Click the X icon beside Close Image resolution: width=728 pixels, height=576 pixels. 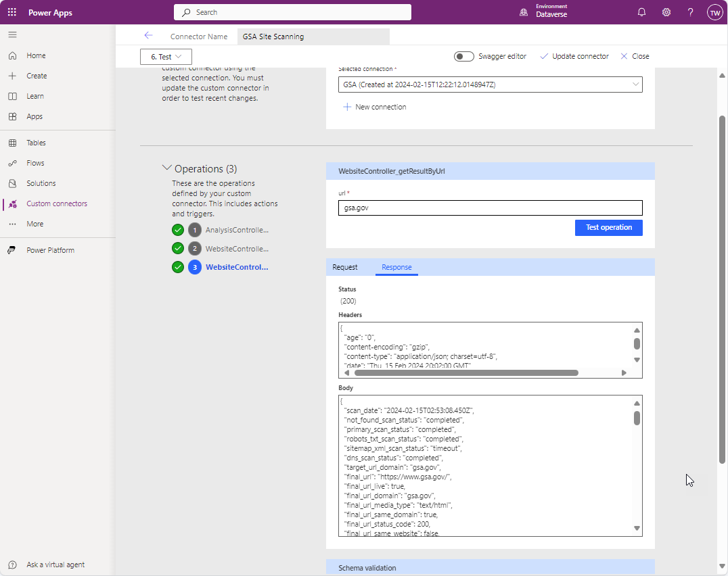pyautogui.click(x=624, y=56)
